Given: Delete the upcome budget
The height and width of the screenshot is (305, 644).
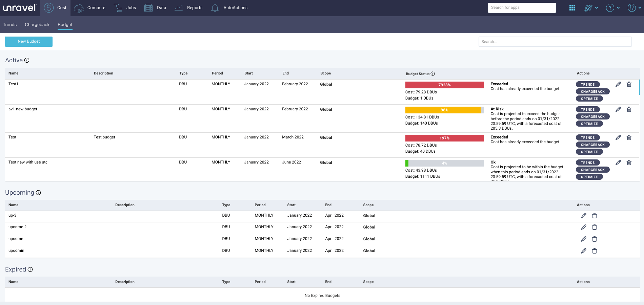Looking at the screenshot, I should (595, 239).
